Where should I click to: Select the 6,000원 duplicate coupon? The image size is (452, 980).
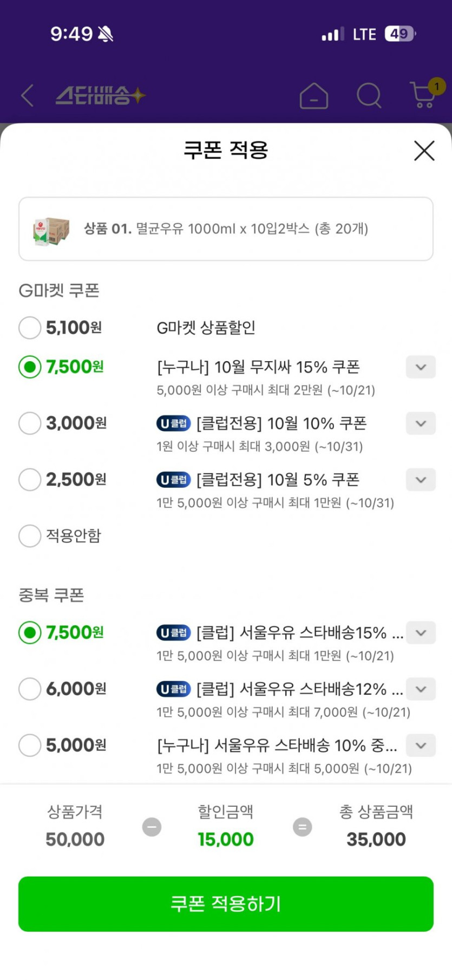tap(30, 689)
